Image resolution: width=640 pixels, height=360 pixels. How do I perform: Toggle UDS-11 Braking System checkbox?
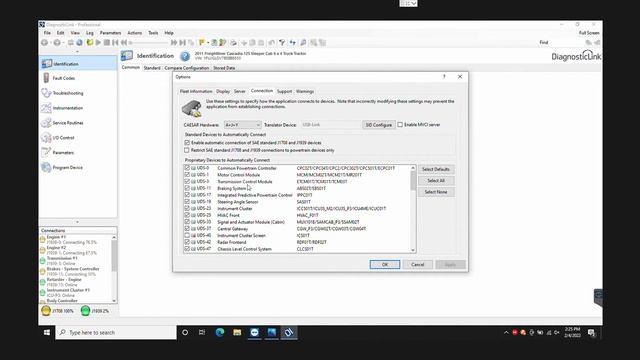[x=187, y=188]
